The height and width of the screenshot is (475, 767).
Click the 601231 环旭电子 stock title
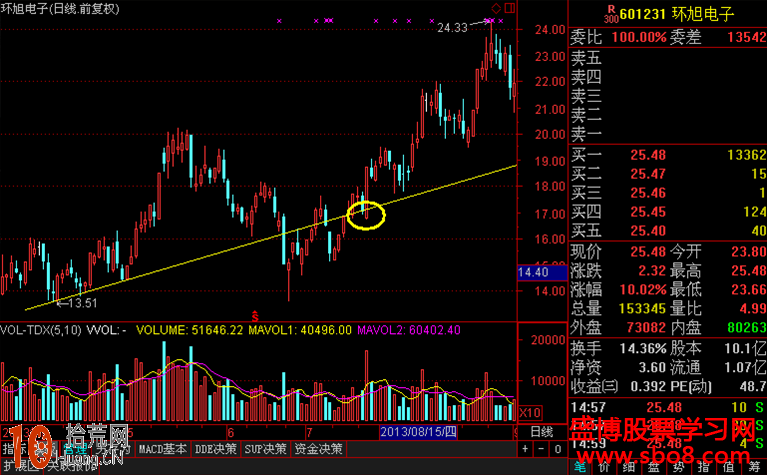(x=677, y=14)
